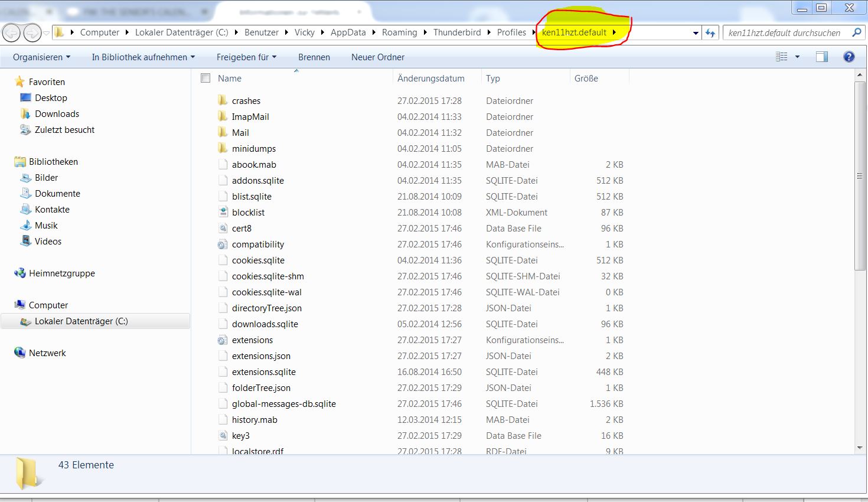
Task: Select the key3 database file icon
Action: [x=223, y=435]
